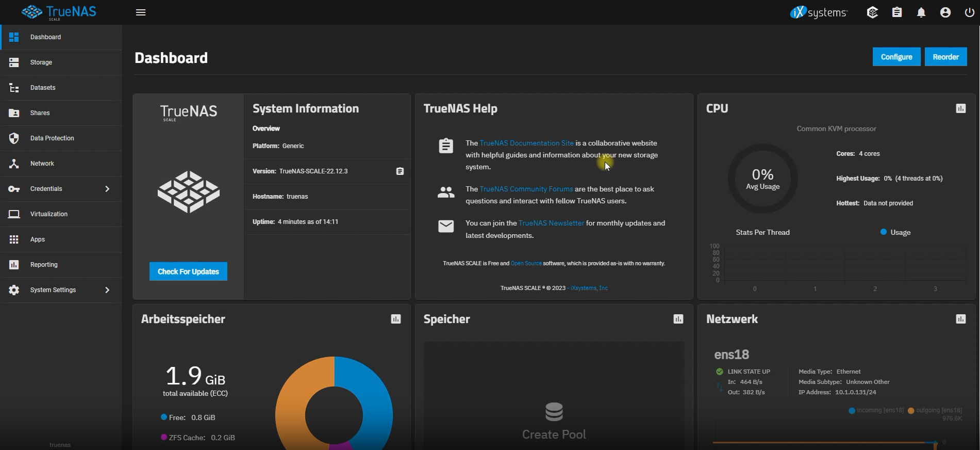Toggle outgoing [ens18] legend swatch
Screen dimensions: 980x450
pyautogui.click(x=911, y=411)
